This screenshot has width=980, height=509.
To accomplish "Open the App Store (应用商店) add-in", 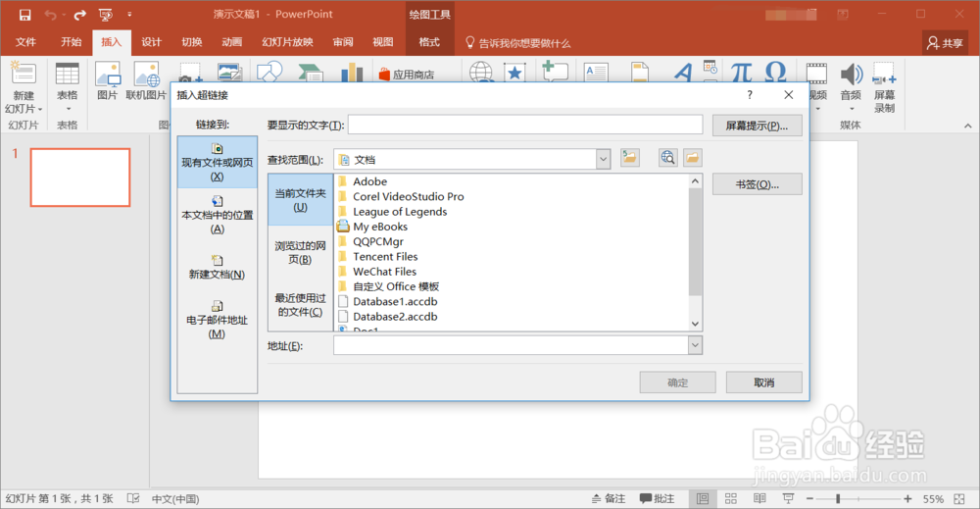I will coord(407,75).
